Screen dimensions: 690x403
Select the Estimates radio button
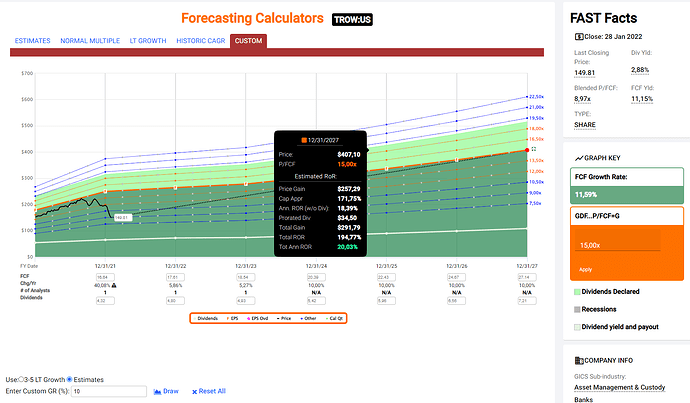[69, 379]
